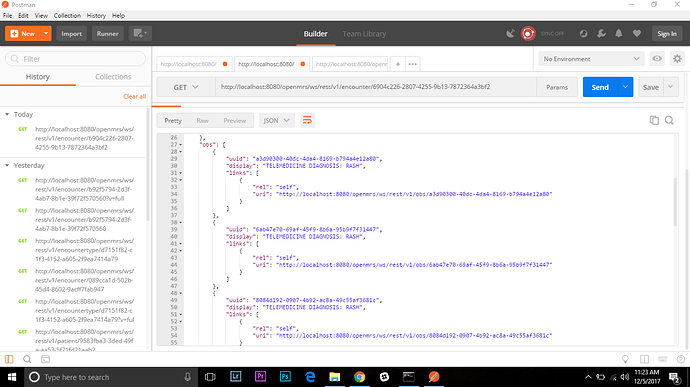Open the interceptor satellite icon

click(510, 33)
